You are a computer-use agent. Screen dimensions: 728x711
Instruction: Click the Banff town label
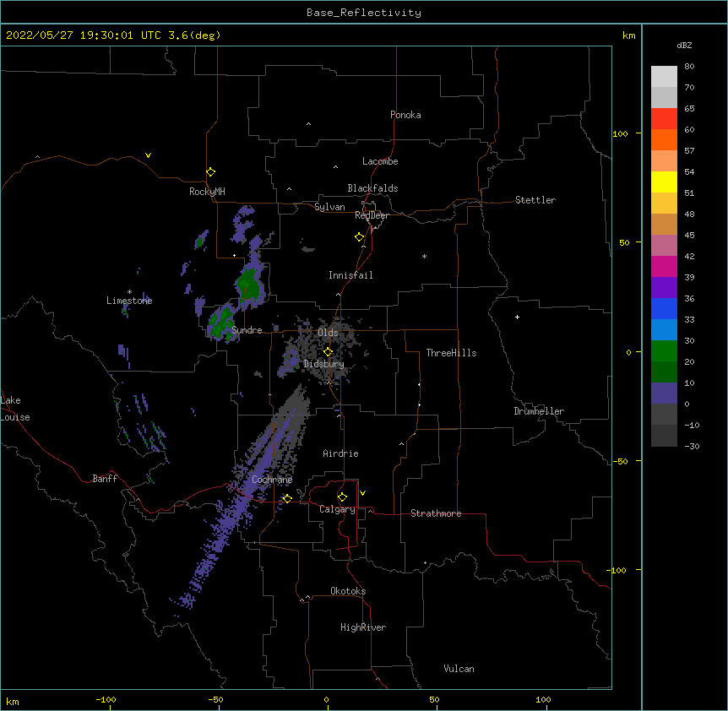105,479
